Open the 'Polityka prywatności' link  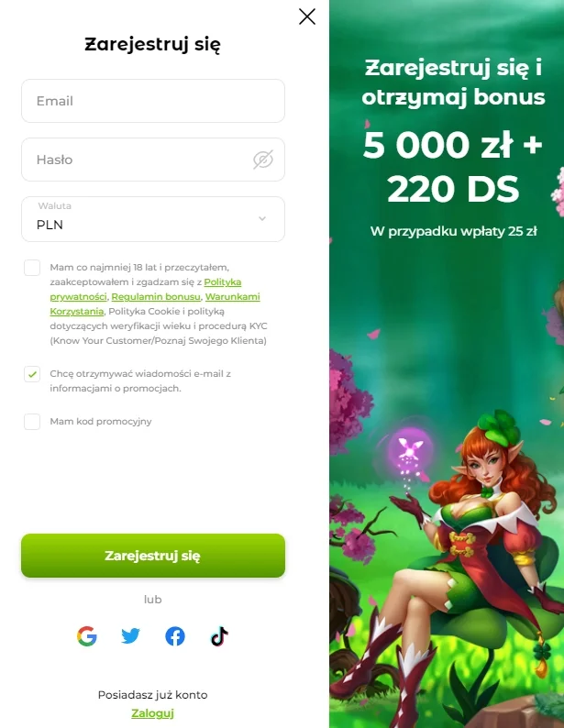pos(222,282)
